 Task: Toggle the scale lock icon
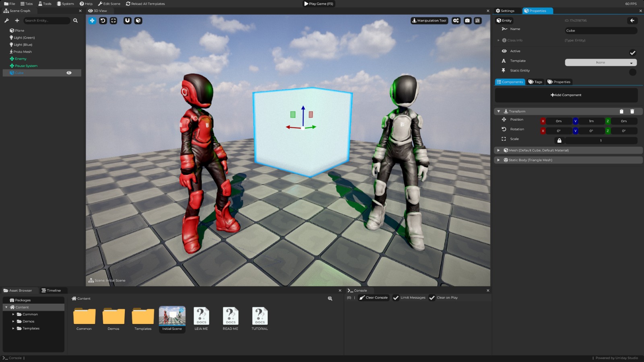(x=559, y=140)
